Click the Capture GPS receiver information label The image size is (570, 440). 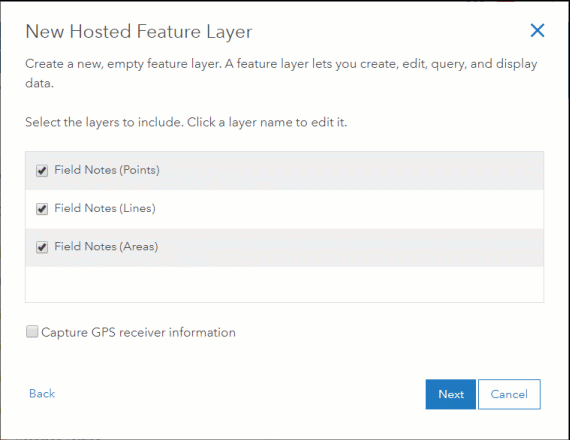(138, 332)
